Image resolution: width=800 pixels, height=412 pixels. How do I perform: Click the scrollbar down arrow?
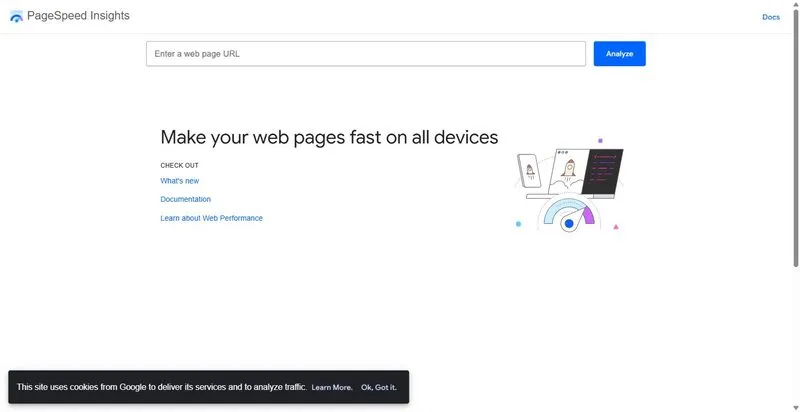pos(795,408)
